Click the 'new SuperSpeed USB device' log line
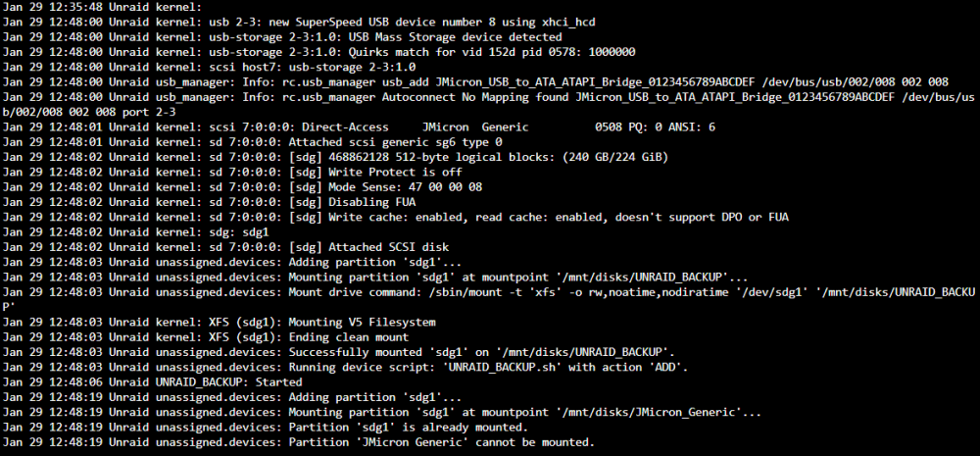Image resolution: width=980 pixels, height=456 pixels. 299,22
